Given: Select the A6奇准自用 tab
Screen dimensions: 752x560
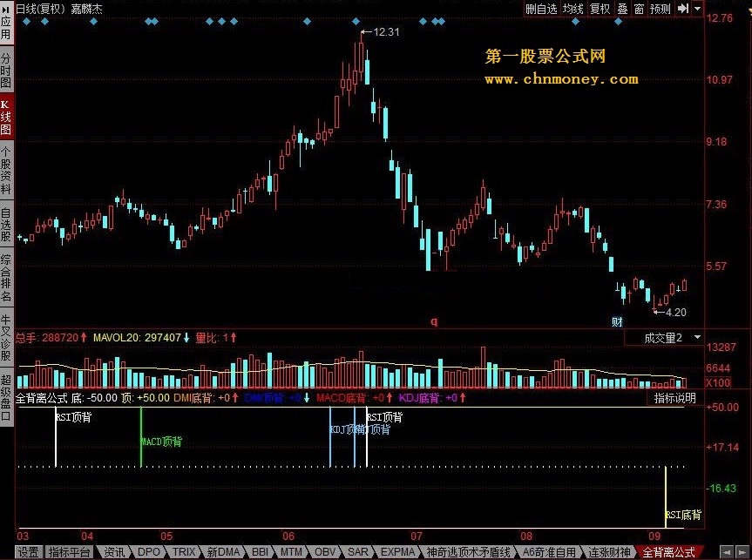Looking at the screenshot, I should 549,552.
